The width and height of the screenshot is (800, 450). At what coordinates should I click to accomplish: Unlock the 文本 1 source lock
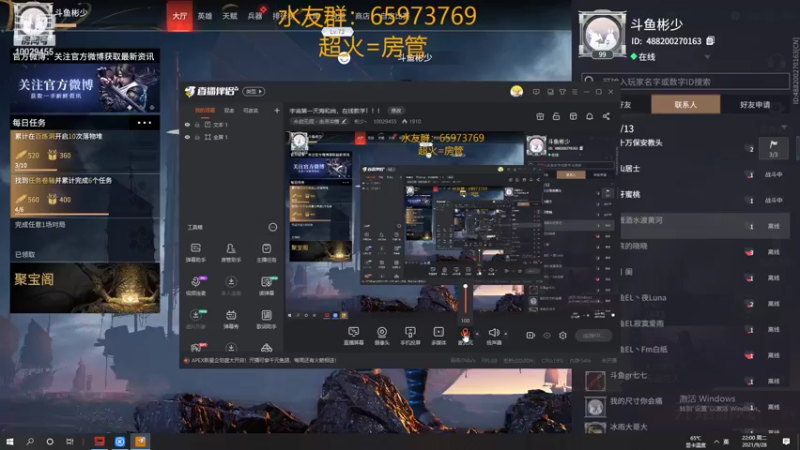point(197,124)
